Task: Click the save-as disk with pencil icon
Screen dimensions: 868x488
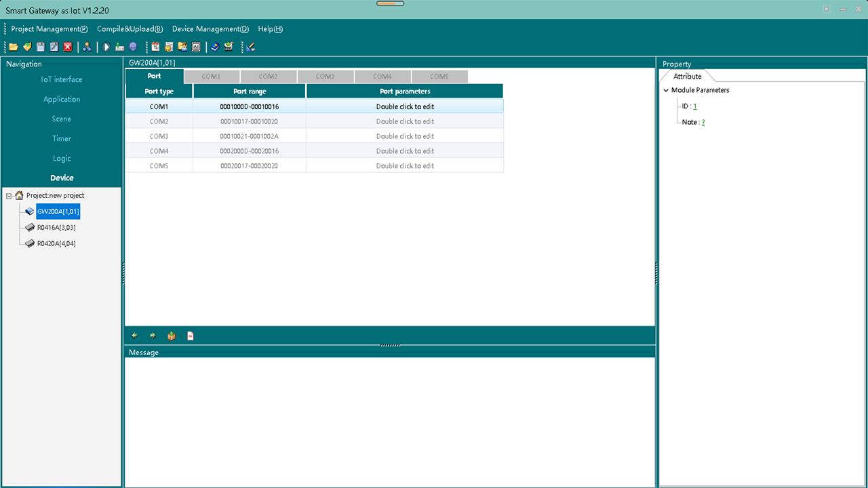Action: coord(54,47)
